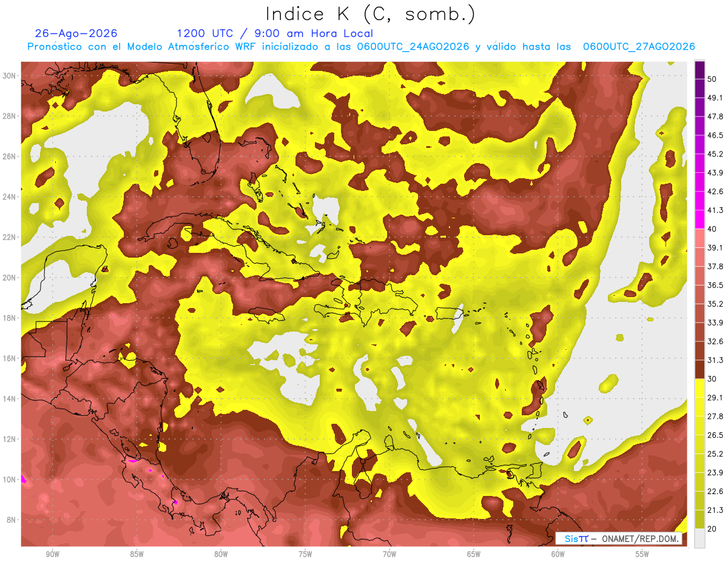The height and width of the screenshot is (562, 728).
Task: Click the dark purple colorbar swatch above 50
Action: [x=699, y=70]
